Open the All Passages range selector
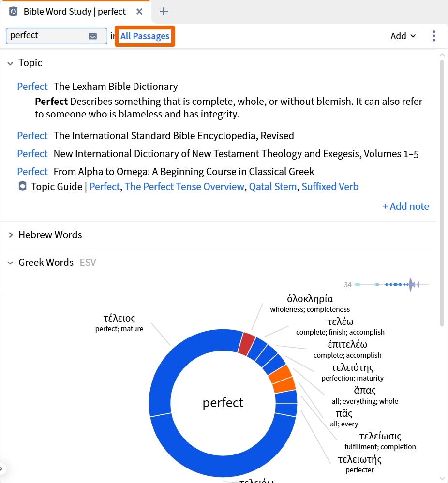448x483 pixels. coord(145,36)
